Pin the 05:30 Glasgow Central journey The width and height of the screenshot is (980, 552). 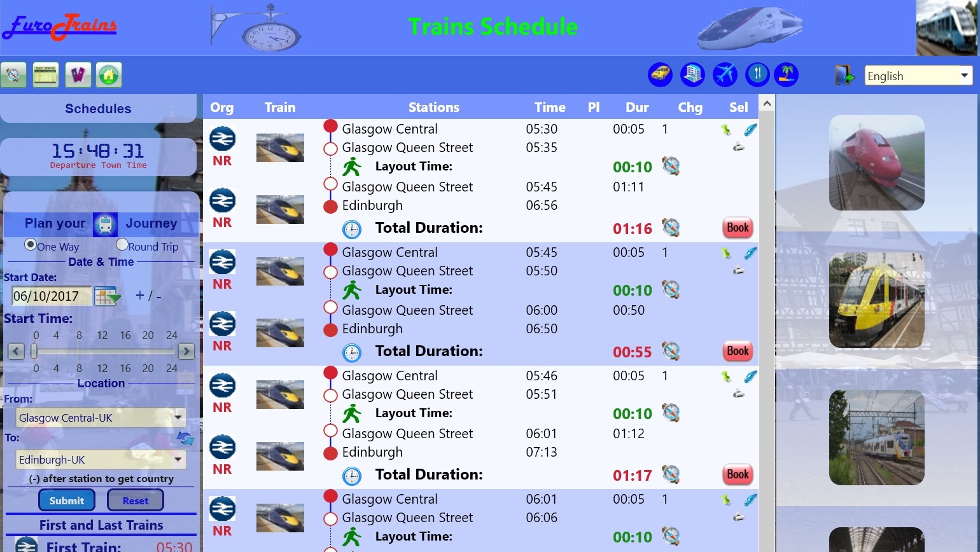click(x=726, y=130)
